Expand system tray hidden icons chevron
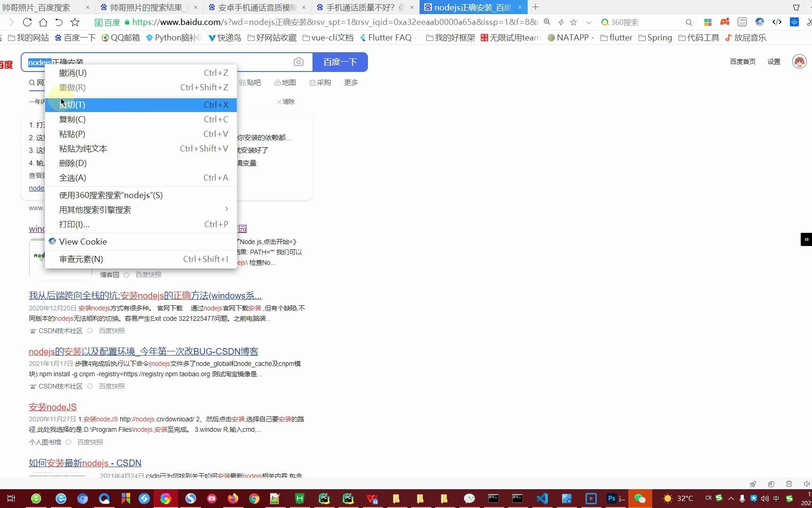The width and height of the screenshot is (812, 508). tap(731, 499)
